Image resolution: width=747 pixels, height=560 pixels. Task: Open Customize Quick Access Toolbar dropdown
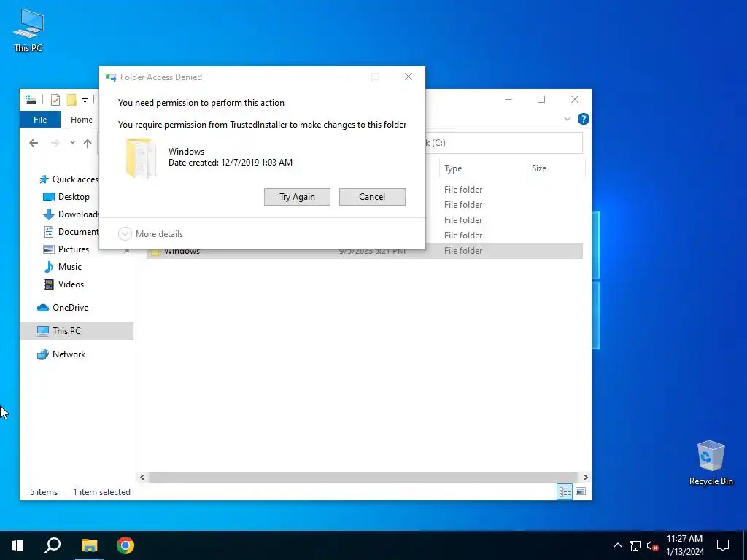point(85,100)
